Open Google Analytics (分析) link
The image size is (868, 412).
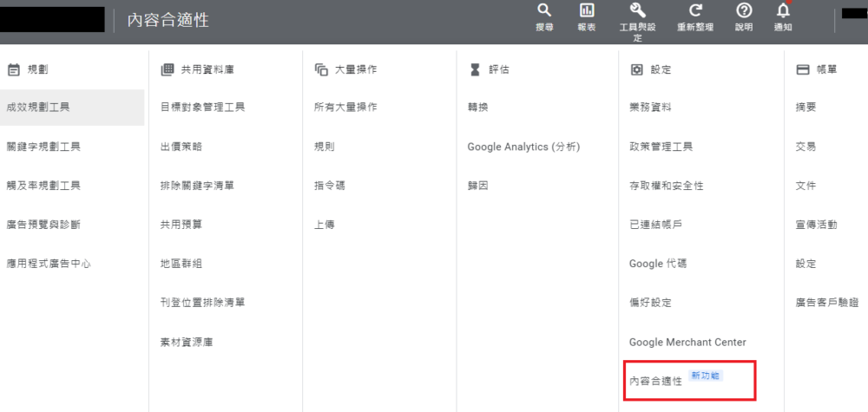pos(523,147)
